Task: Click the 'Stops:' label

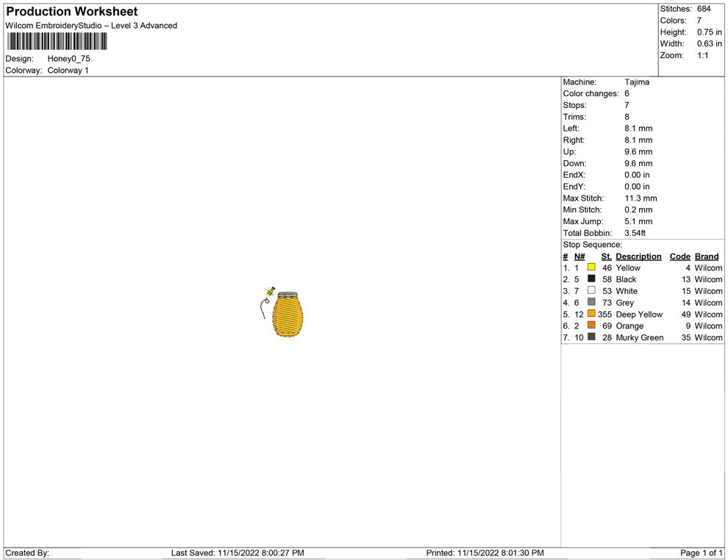Action: [575, 105]
